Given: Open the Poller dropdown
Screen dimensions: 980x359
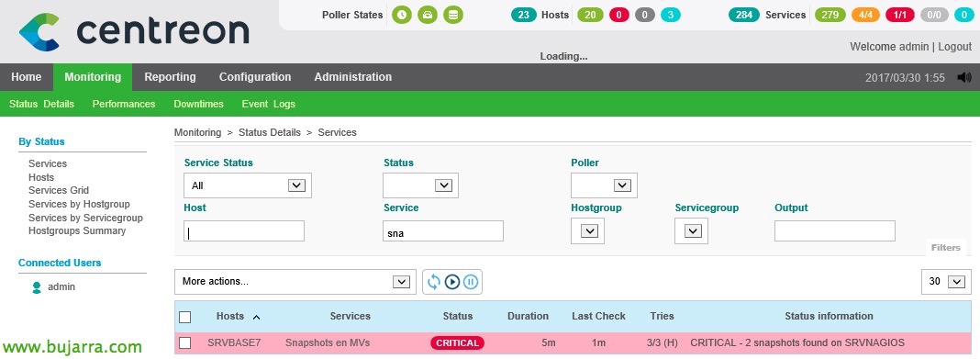Looking at the screenshot, I should pyautogui.click(x=604, y=185).
